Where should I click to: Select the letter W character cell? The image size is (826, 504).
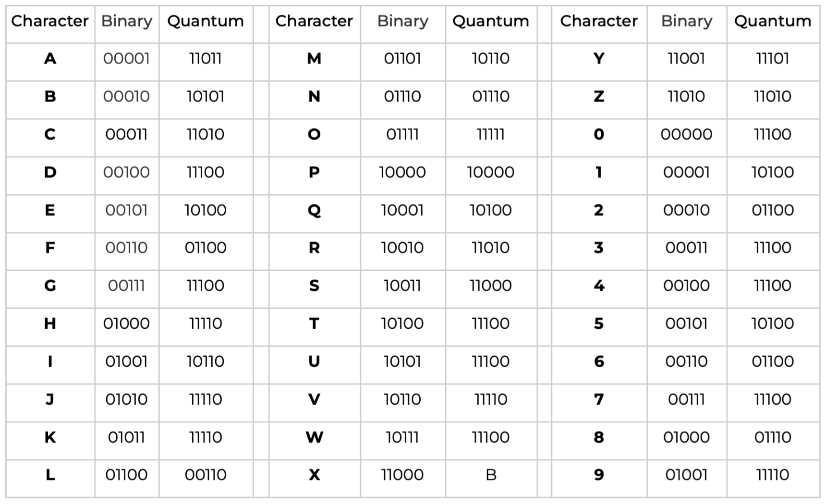(x=314, y=437)
